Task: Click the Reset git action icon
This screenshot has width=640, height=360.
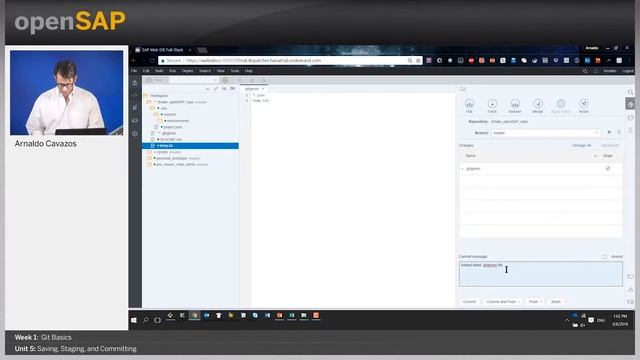Action: (584, 104)
